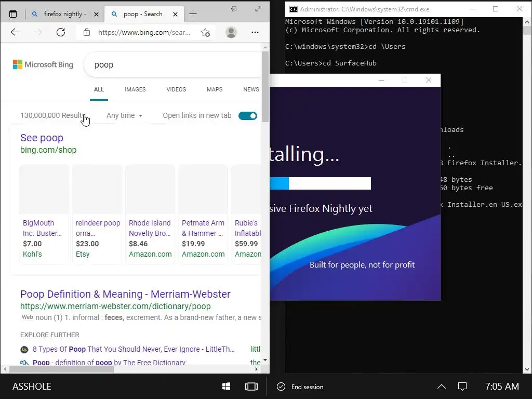The image size is (532, 399).
Task: Click End session on the taskbar
Action: (300, 387)
